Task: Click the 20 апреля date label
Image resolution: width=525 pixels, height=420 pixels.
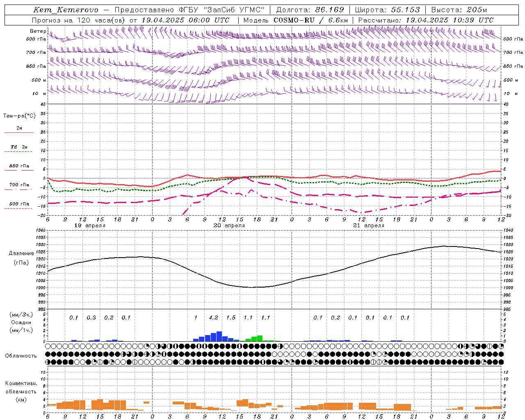Action: pyautogui.click(x=229, y=226)
